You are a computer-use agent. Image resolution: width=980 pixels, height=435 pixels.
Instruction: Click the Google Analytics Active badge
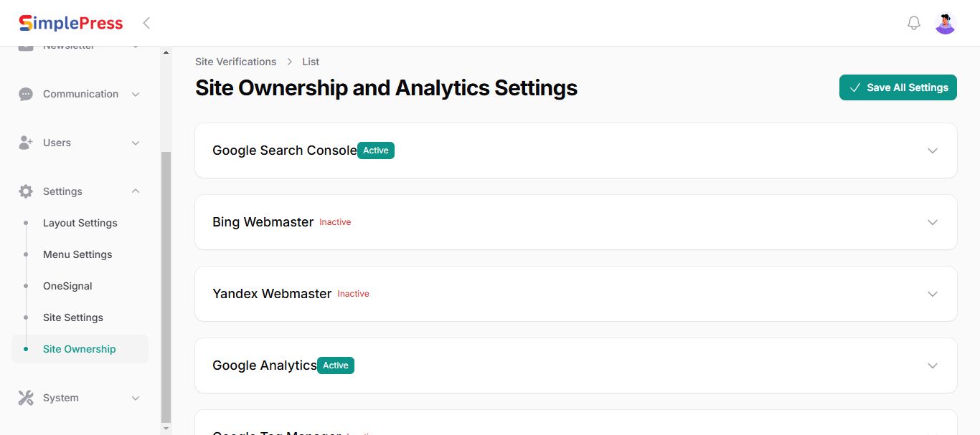[x=336, y=365]
